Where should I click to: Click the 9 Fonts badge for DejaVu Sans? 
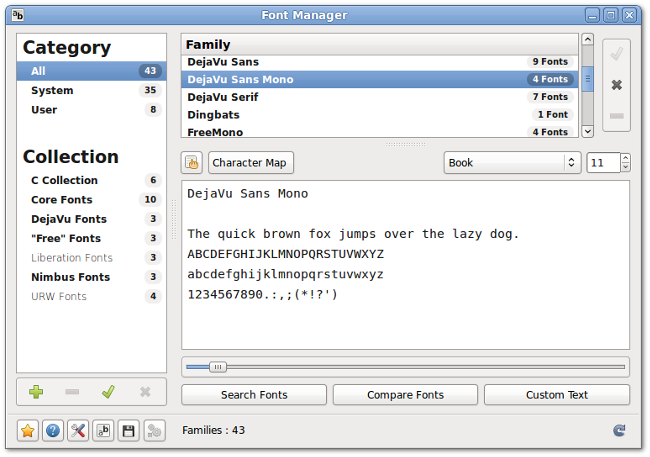[x=550, y=62]
